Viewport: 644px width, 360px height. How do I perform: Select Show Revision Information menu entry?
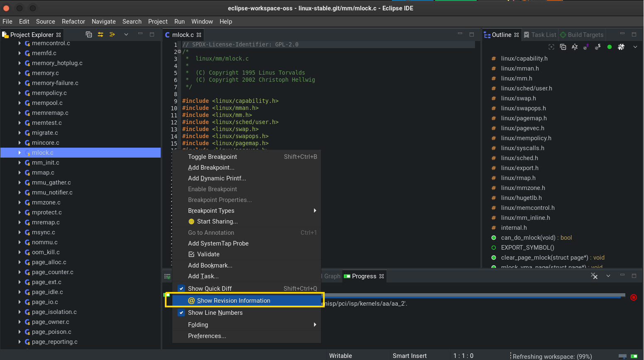[x=233, y=301]
